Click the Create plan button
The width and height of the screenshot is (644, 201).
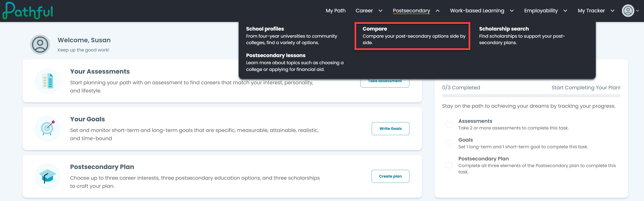pyautogui.click(x=390, y=176)
